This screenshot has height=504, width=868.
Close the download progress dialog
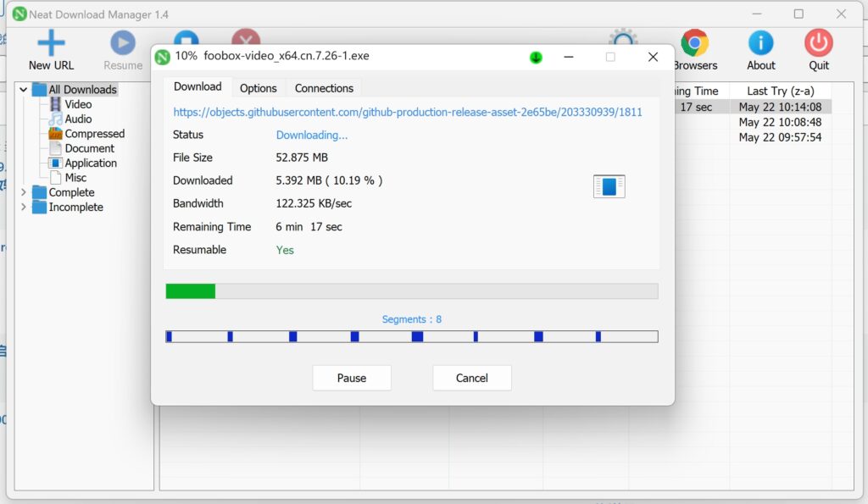pyautogui.click(x=654, y=57)
